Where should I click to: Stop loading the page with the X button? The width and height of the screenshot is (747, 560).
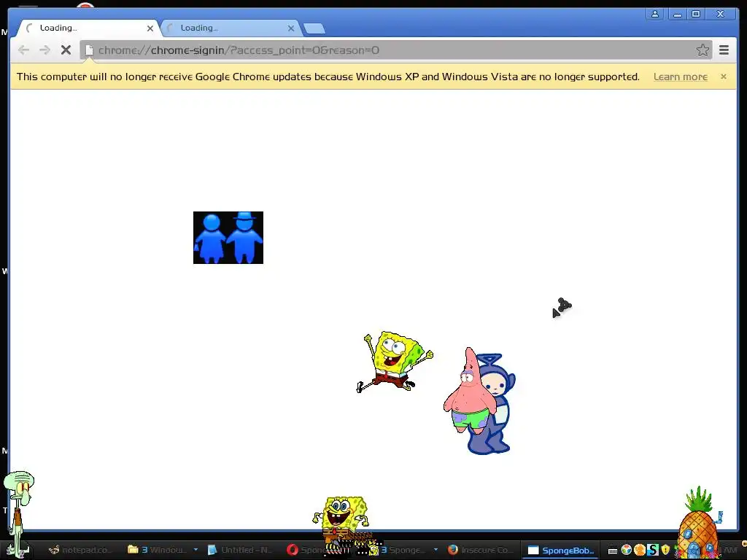point(66,50)
